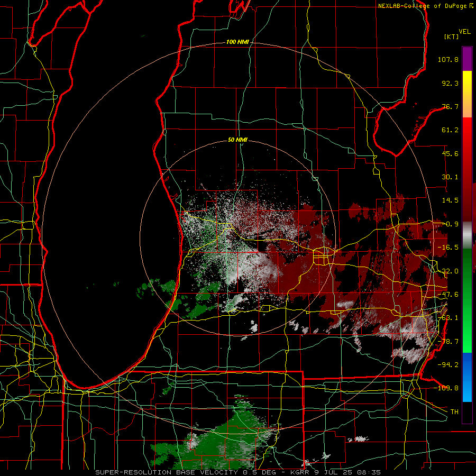Pick the black TH segment of the color bar
This screenshot has width=476, height=476.
pos(467,412)
